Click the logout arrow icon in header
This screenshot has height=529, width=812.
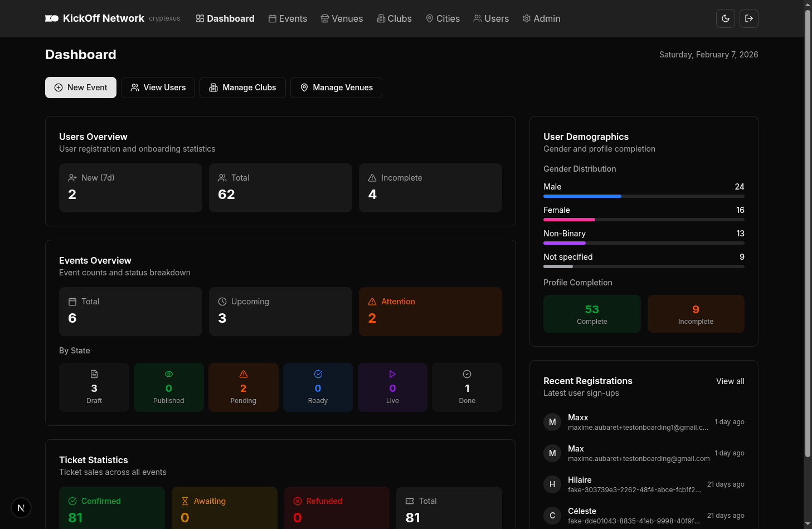(749, 18)
